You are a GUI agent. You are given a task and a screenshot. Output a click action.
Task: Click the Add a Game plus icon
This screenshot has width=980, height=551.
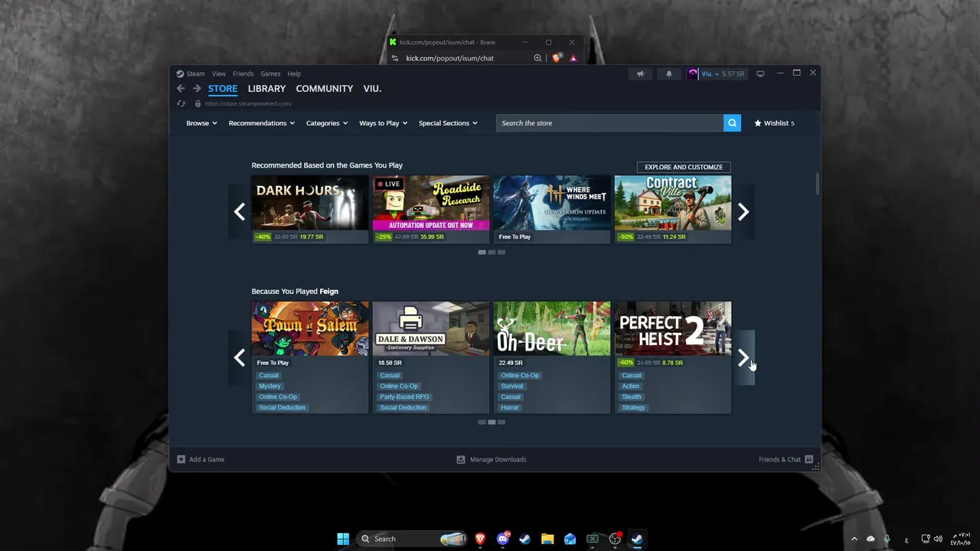pyautogui.click(x=181, y=459)
